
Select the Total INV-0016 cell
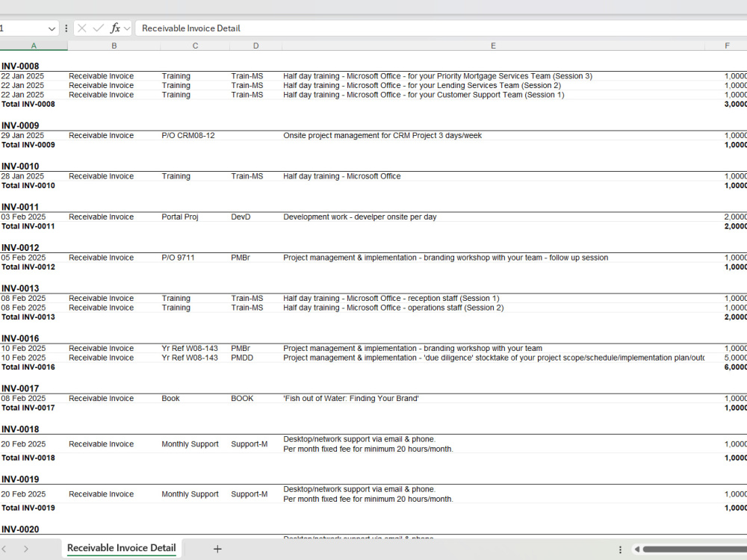(x=28, y=367)
